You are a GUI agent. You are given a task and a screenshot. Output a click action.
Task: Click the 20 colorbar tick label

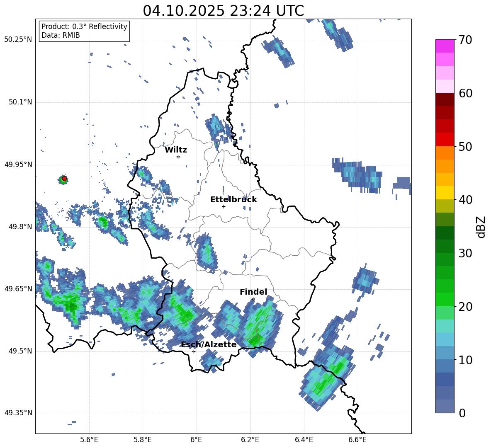465,307
